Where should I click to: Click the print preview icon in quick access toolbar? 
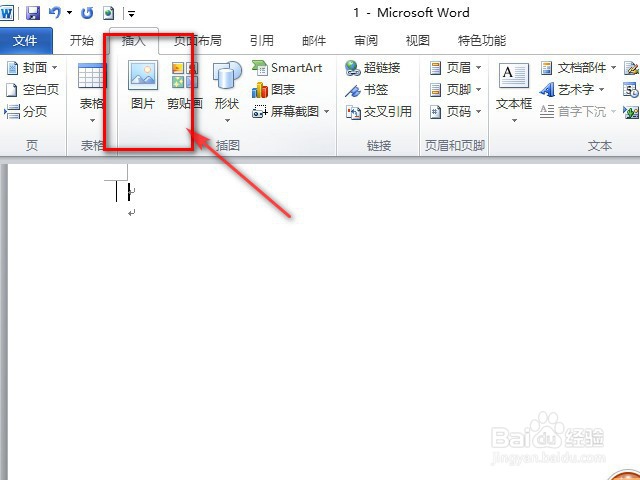(108, 13)
